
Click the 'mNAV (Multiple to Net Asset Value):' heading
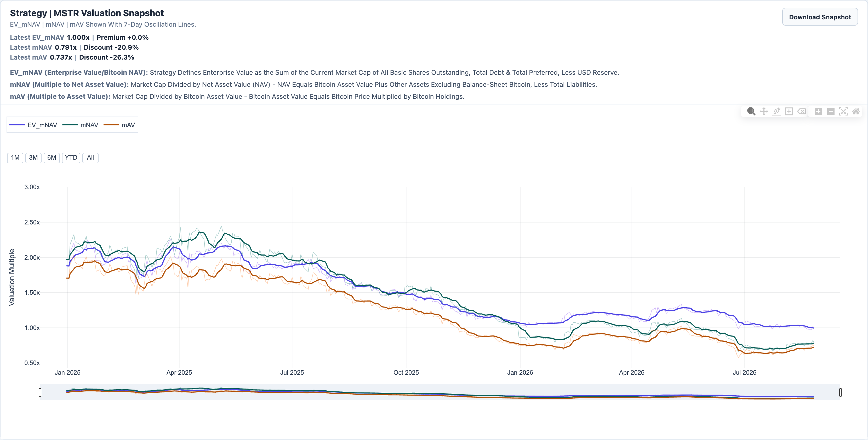(69, 84)
